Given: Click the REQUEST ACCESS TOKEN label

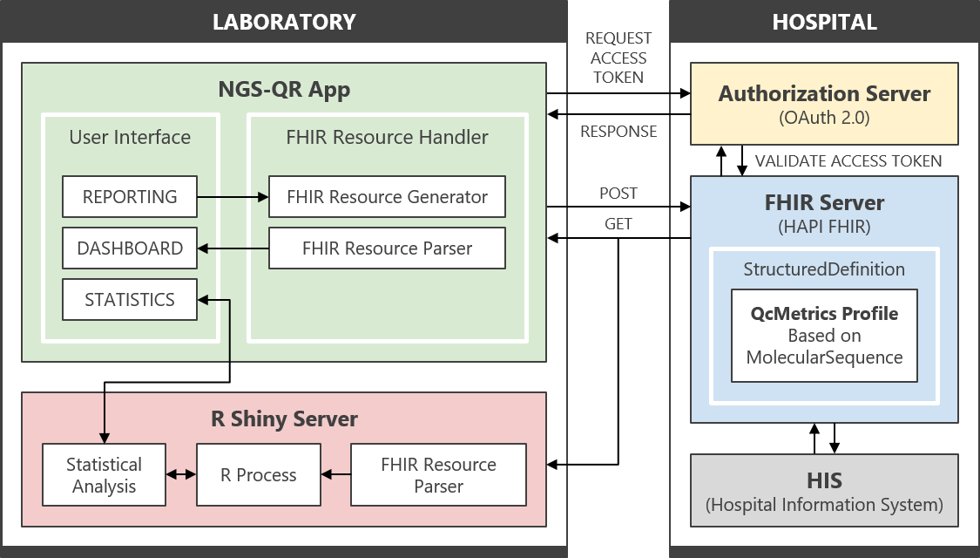Looking at the screenshot, I should (618, 58).
